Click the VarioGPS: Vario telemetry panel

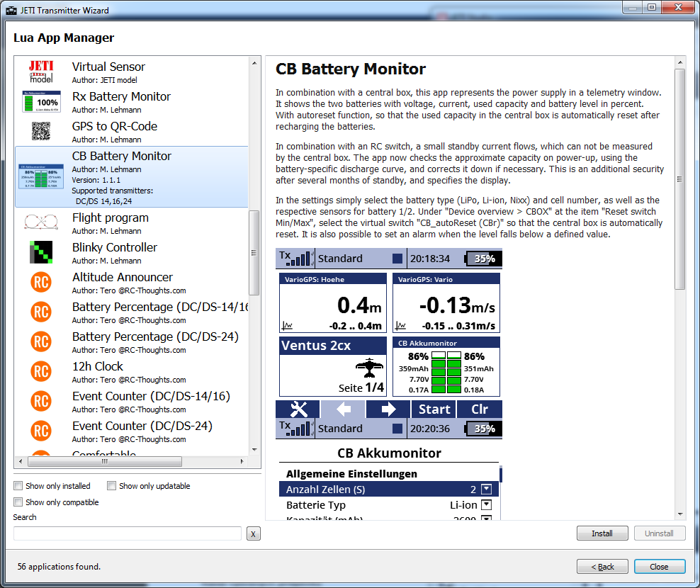tap(446, 303)
